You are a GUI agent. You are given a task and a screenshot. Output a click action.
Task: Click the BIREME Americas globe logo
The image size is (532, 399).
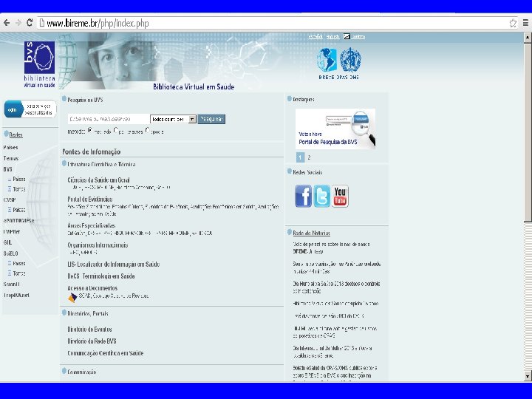(327, 60)
